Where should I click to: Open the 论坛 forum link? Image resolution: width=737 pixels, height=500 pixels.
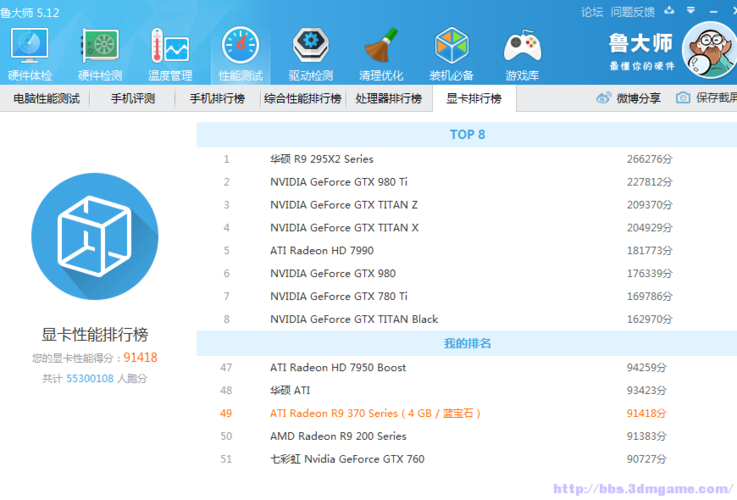click(x=592, y=12)
